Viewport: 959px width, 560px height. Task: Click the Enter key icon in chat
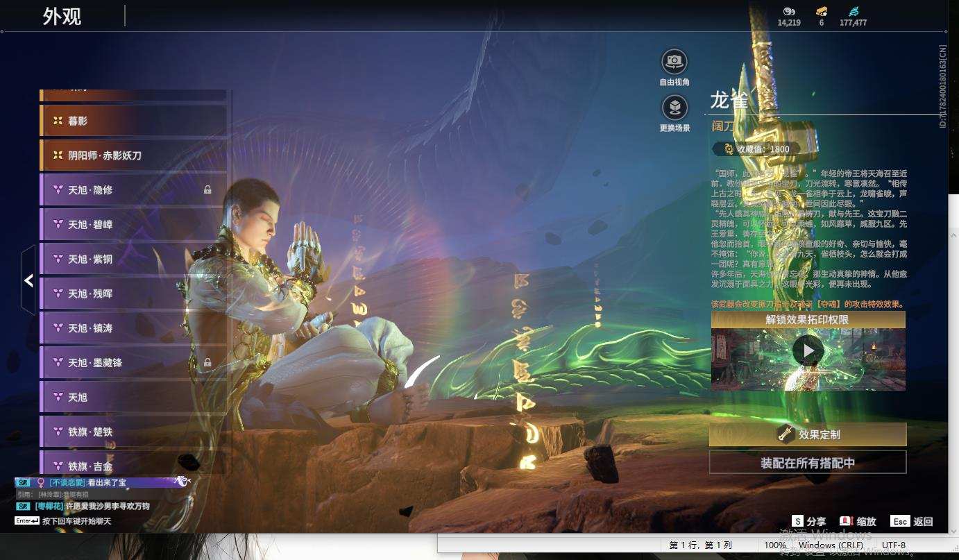click(x=27, y=520)
